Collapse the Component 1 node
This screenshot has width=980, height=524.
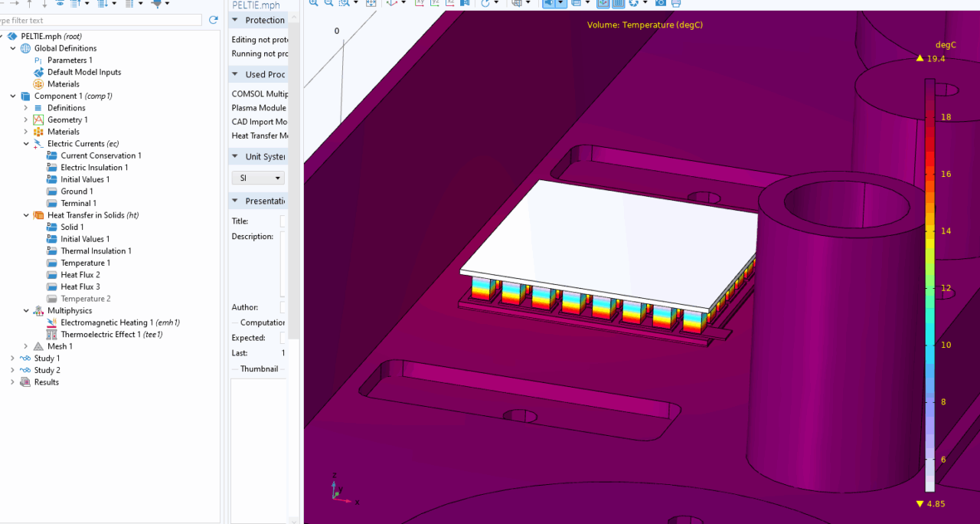click(x=13, y=96)
